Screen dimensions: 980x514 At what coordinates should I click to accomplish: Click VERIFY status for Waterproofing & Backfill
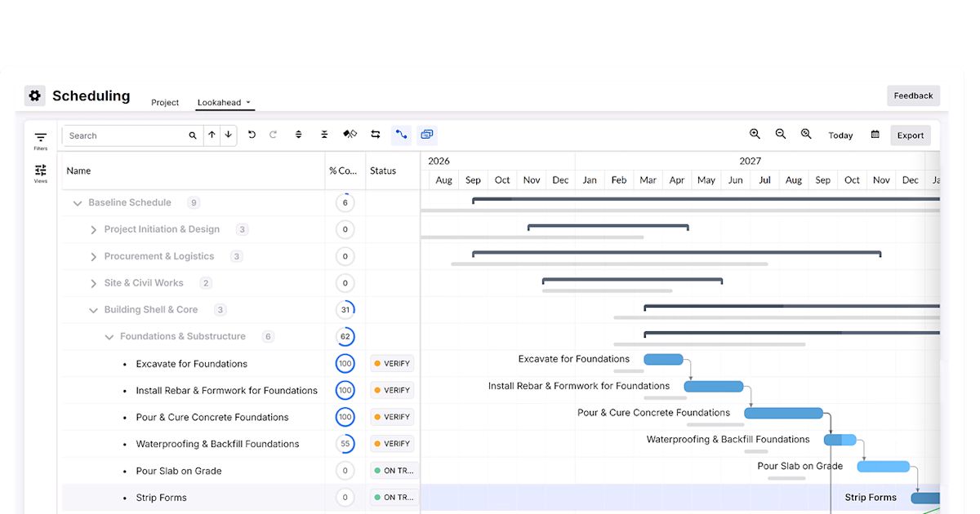392,444
